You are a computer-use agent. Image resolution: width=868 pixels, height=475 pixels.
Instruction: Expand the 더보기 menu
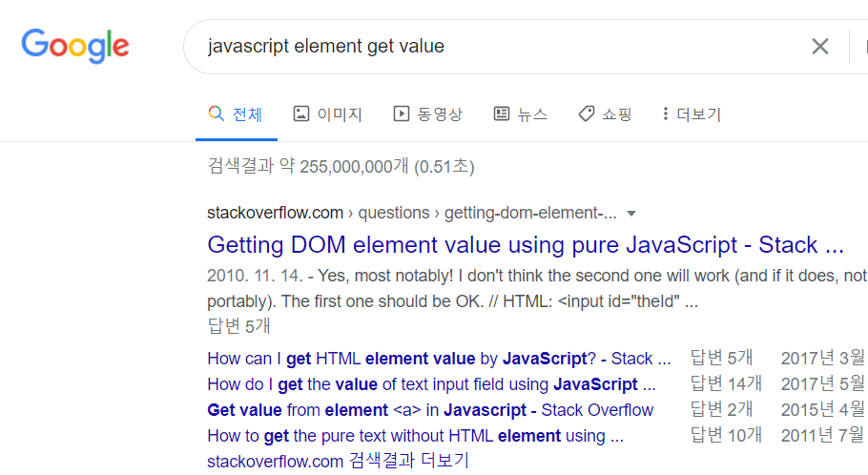(692, 114)
